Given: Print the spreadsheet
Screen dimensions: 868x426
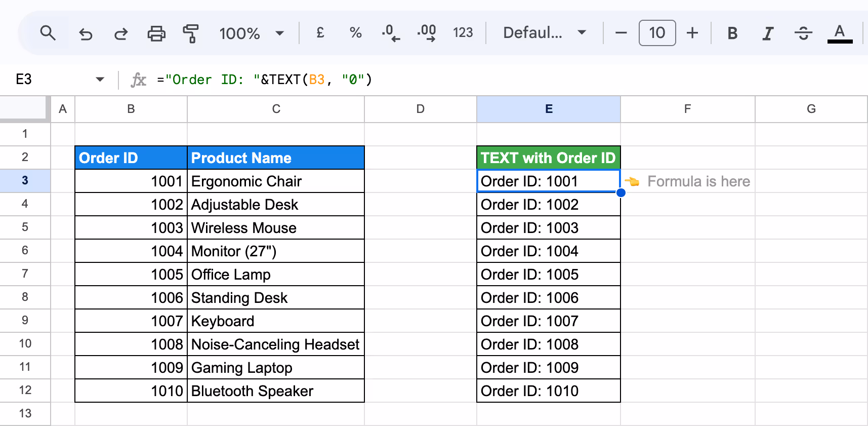Looking at the screenshot, I should 156,34.
